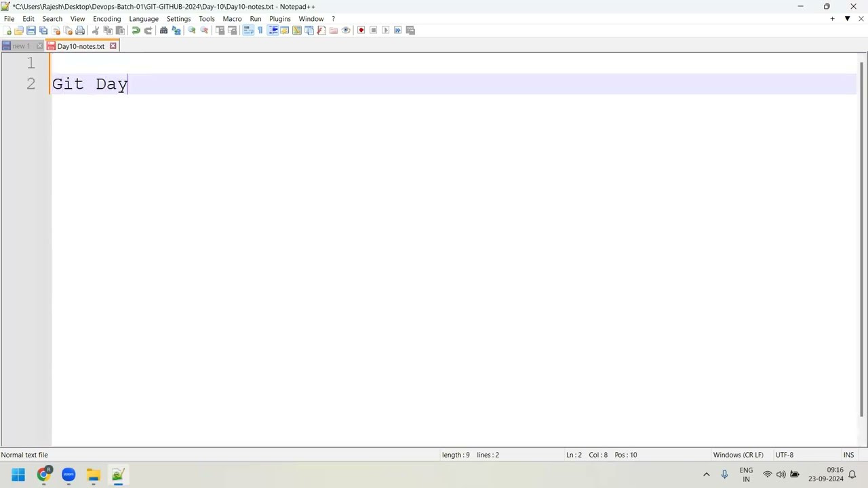This screenshot has width=868, height=488.
Task: Click the Replace toolbar icon
Action: [176, 30]
